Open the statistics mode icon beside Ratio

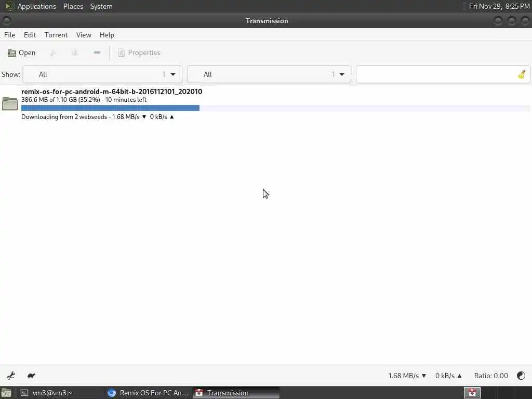pos(521,376)
